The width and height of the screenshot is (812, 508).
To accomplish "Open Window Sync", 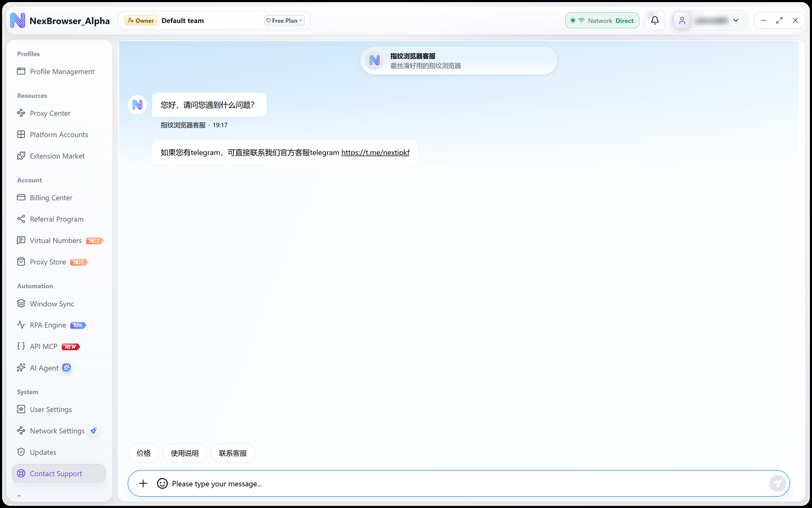I will click(59, 303).
